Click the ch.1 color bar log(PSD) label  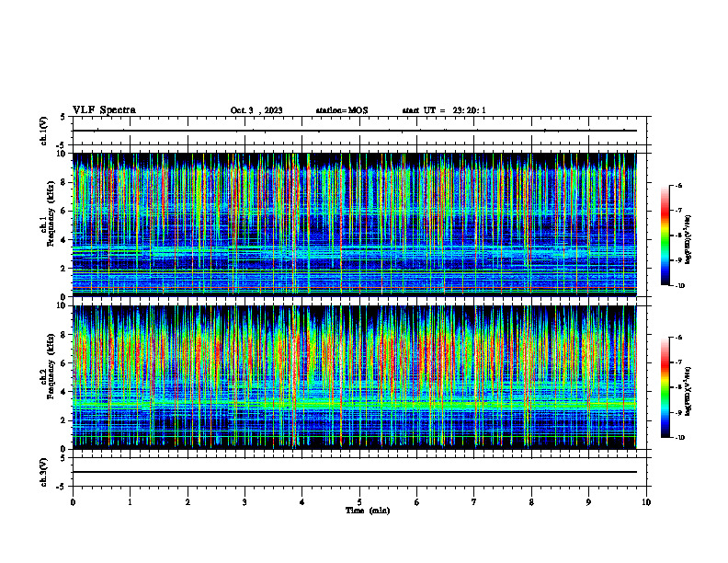click(x=688, y=240)
